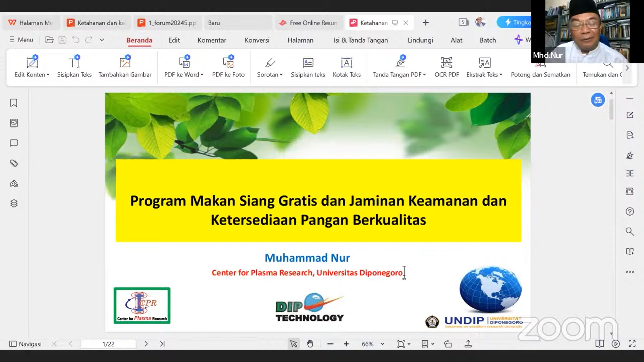
Task: Select the hand pan tool
Action: click(x=310, y=344)
